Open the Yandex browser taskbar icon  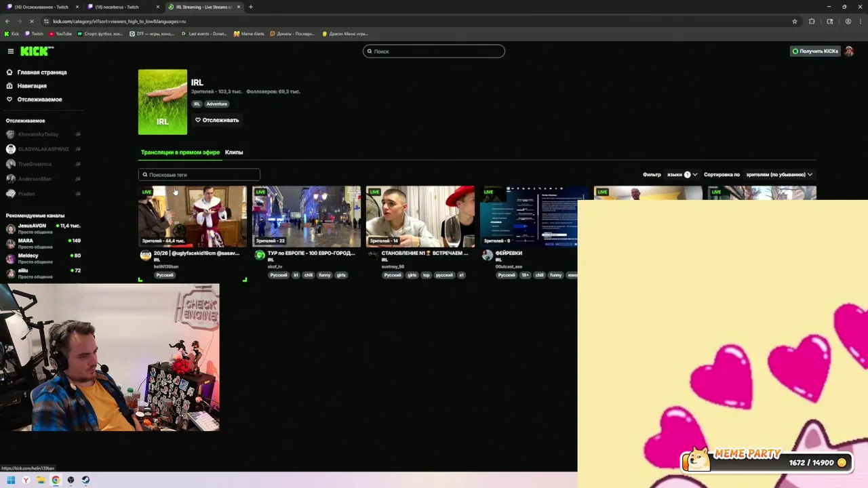point(26,480)
